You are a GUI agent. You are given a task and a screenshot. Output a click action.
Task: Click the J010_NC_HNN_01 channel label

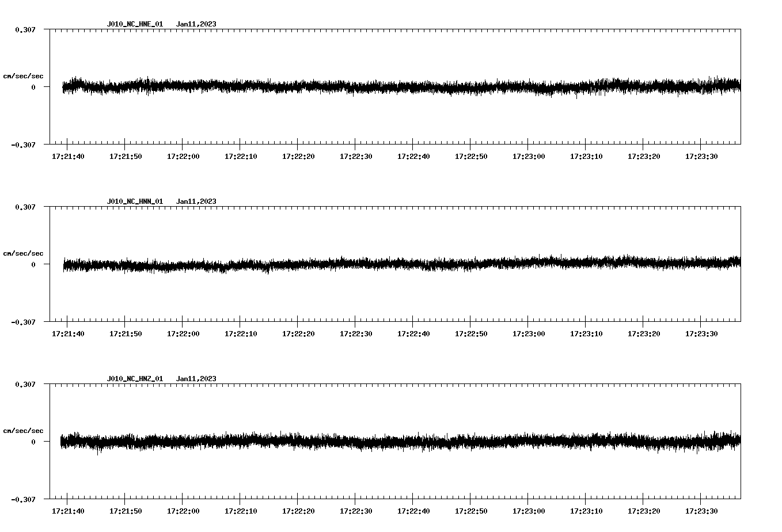point(134,202)
